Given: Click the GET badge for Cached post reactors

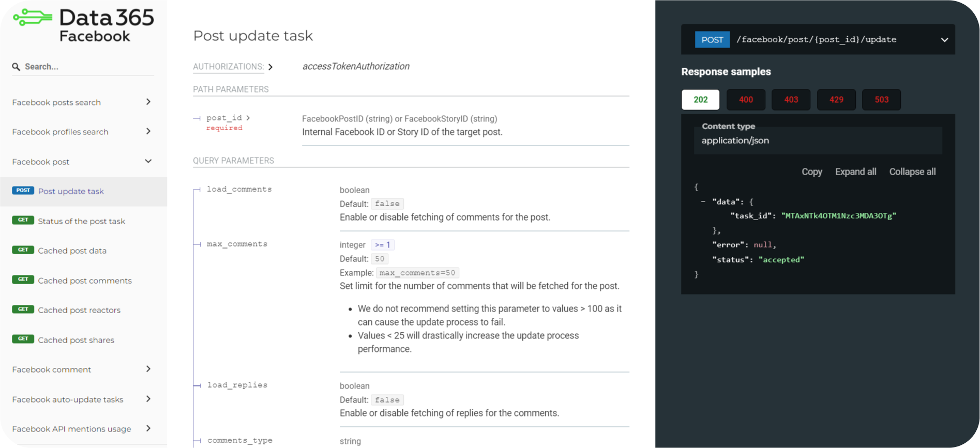Looking at the screenshot, I should [23, 310].
